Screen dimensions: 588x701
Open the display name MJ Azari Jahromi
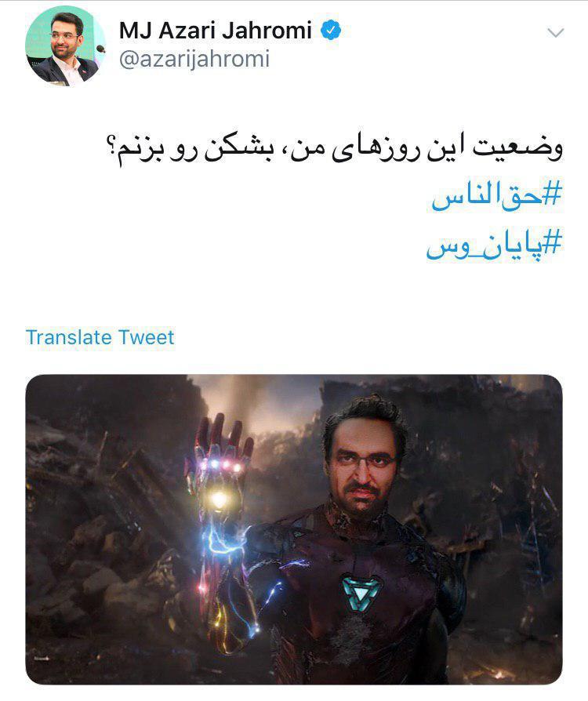click(215, 31)
